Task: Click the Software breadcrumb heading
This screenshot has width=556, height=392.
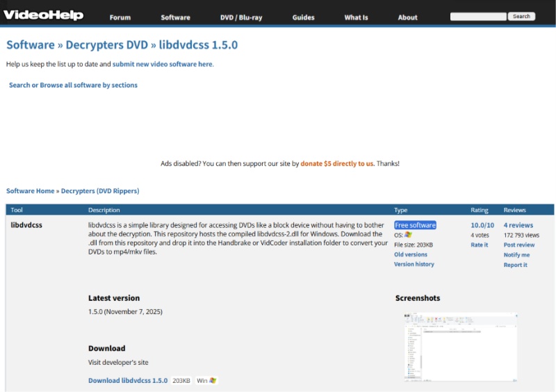Action: pos(31,44)
